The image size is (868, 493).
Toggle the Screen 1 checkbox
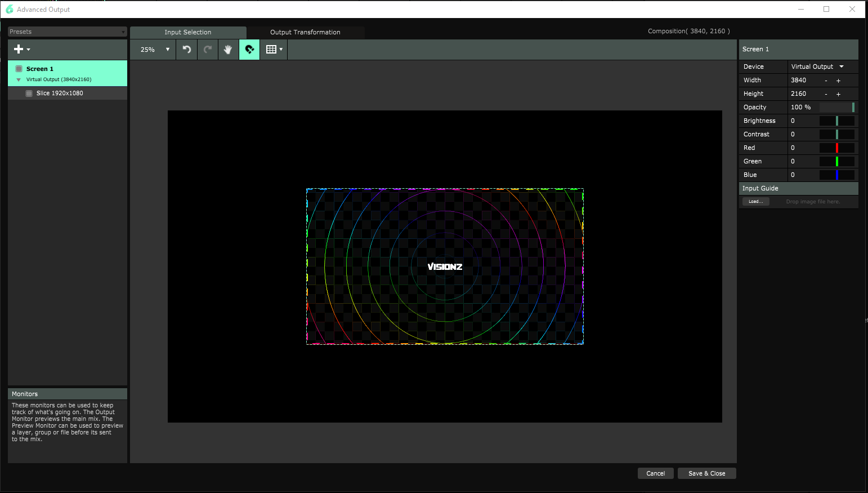[x=19, y=69]
